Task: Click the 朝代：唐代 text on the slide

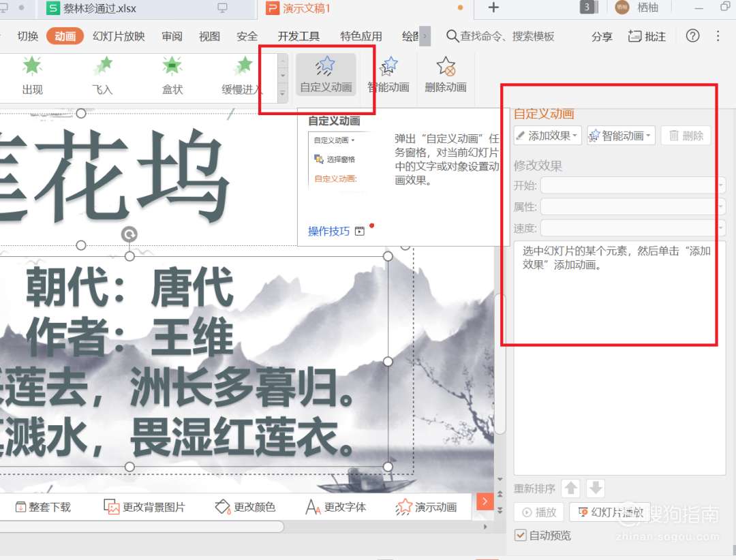Action: coord(129,286)
